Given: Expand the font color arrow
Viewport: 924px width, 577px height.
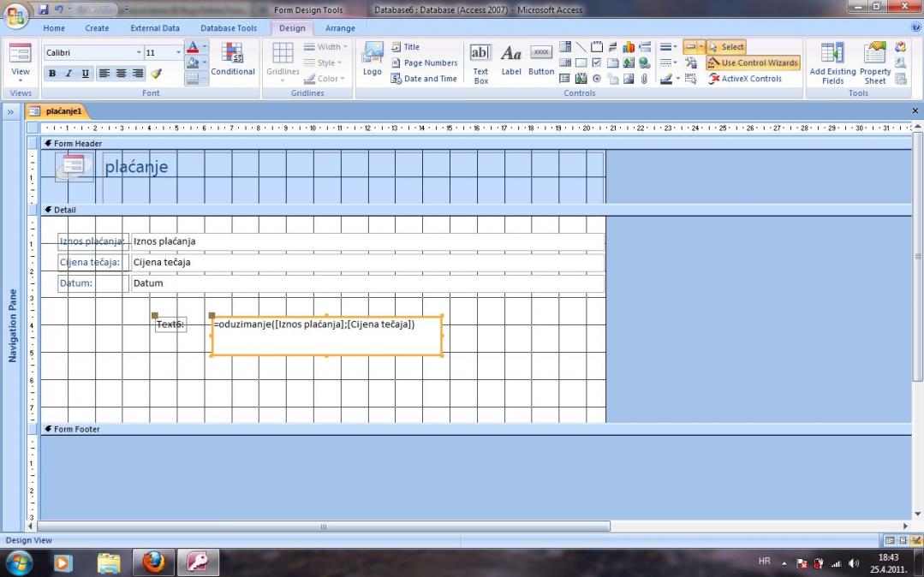Looking at the screenshot, I should tap(205, 46).
